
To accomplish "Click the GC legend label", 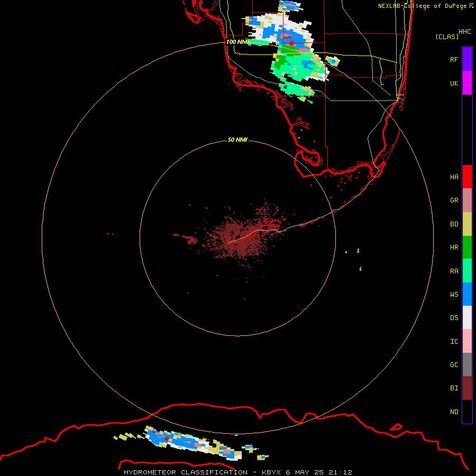I will tap(454, 364).
